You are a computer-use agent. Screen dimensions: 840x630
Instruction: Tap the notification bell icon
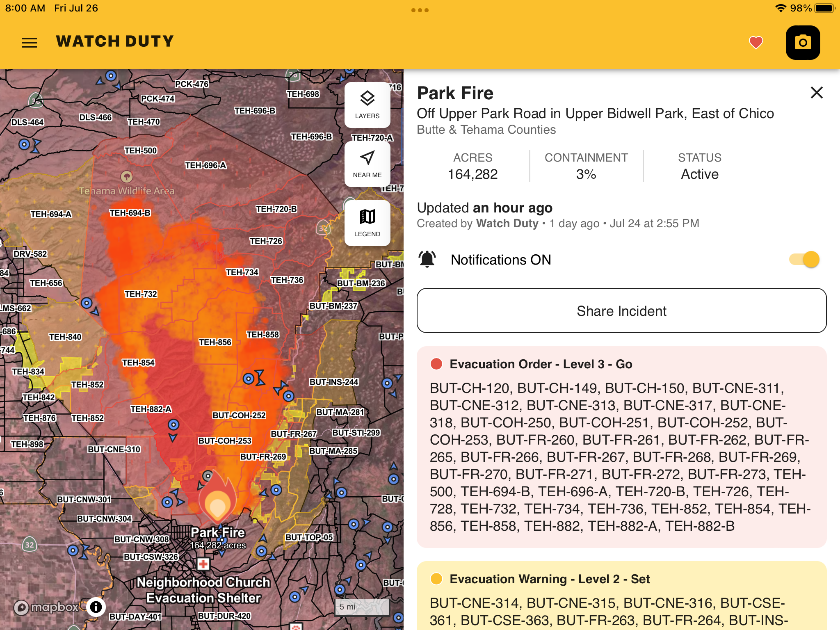coord(427,260)
